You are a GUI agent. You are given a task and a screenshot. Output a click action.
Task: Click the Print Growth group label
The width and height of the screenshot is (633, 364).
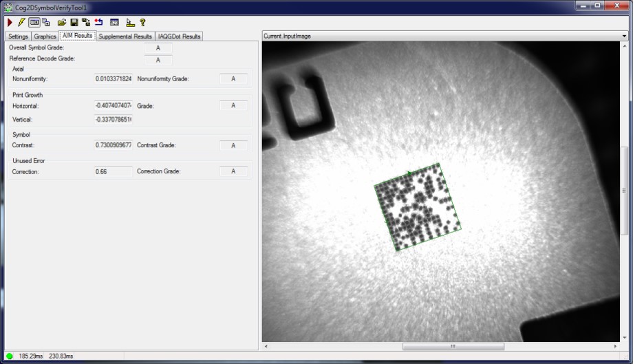[x=28, y=95]
